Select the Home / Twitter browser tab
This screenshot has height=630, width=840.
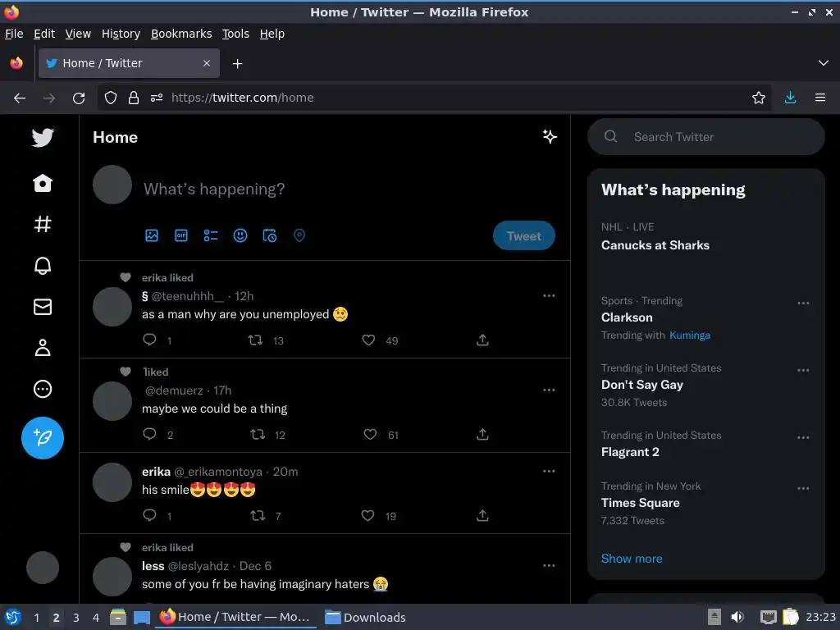129,63
